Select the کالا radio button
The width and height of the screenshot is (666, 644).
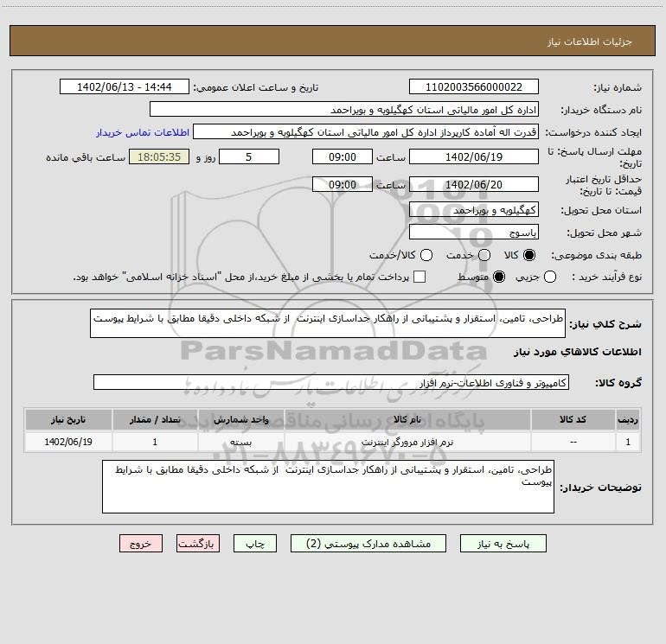(x=529, y=255)
